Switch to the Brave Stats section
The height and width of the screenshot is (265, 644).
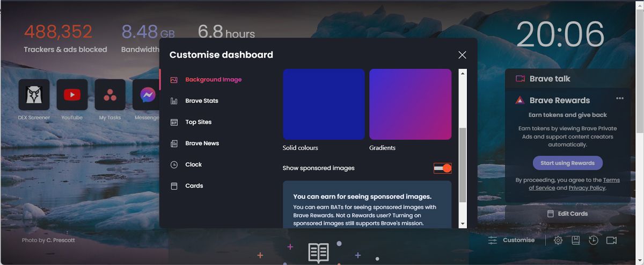tap(201, 101)
